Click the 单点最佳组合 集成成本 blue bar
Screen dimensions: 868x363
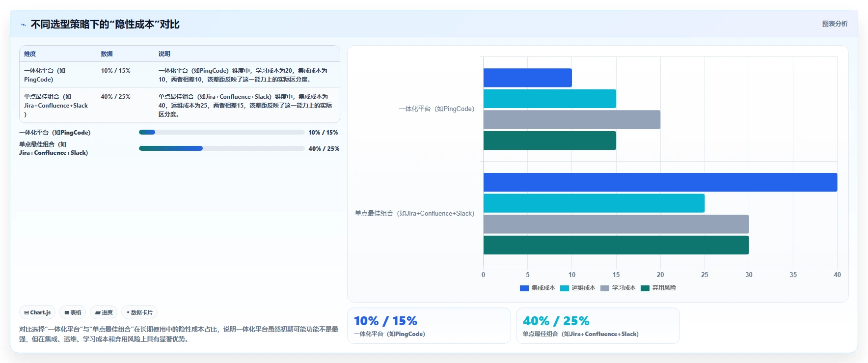click(660, 182)
